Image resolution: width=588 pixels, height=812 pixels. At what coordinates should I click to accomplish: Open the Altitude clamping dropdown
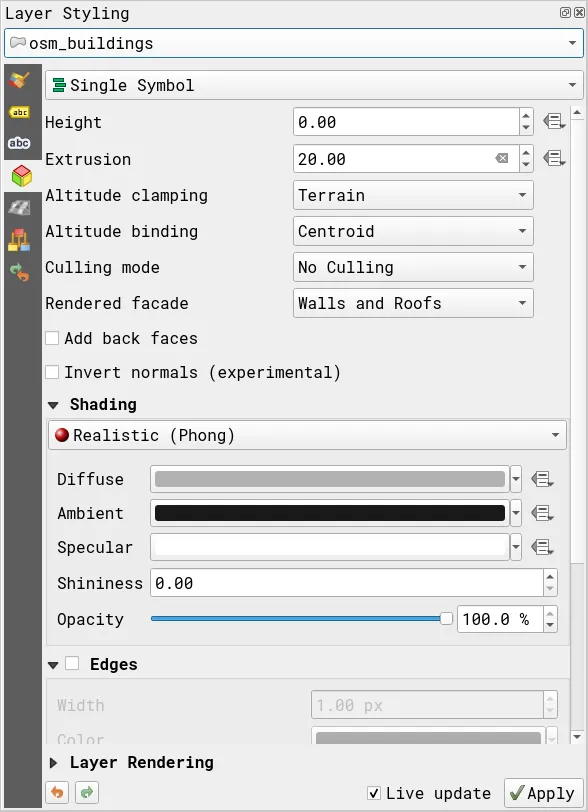click(x=413, y=195)
